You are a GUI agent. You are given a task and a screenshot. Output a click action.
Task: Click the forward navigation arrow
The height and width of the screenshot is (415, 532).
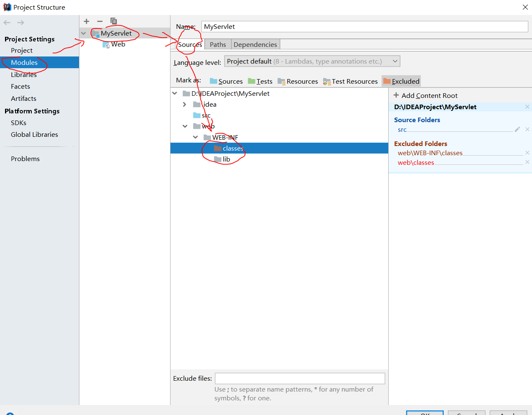coord(20,23)
